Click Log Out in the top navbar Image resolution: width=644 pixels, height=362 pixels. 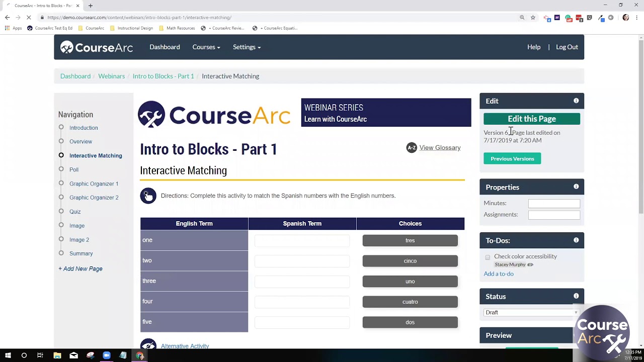[567, 47]
